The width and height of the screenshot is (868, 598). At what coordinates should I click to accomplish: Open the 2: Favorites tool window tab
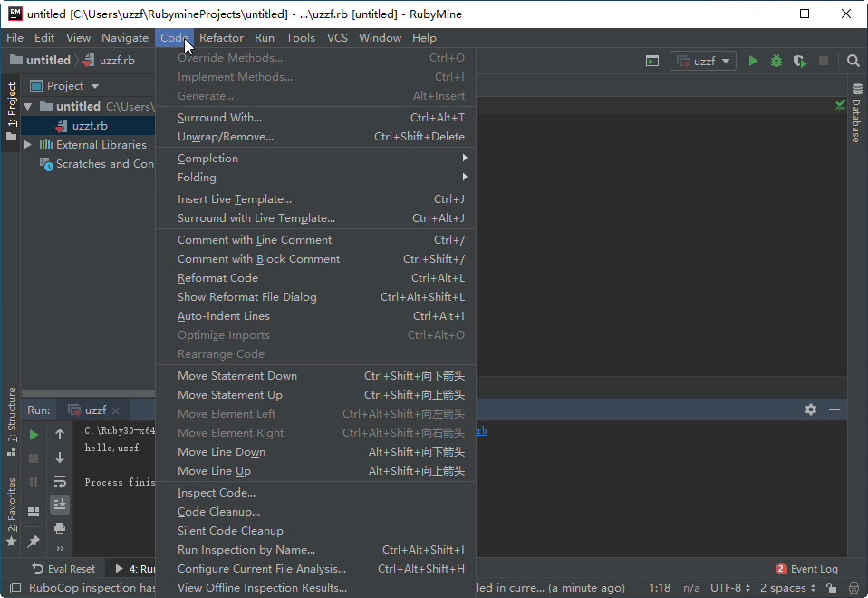click(11, 512)
